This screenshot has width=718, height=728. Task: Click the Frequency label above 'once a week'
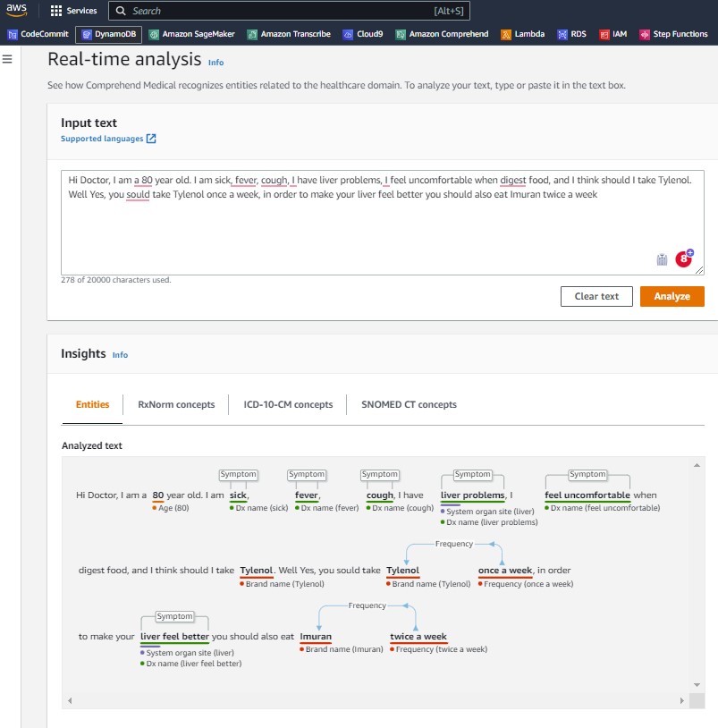tap(454, 544)
